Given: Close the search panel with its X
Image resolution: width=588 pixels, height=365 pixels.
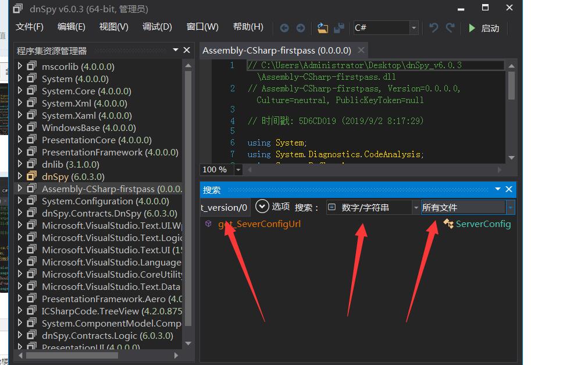Looking at the screenshot, I should [x=509, y=189].
